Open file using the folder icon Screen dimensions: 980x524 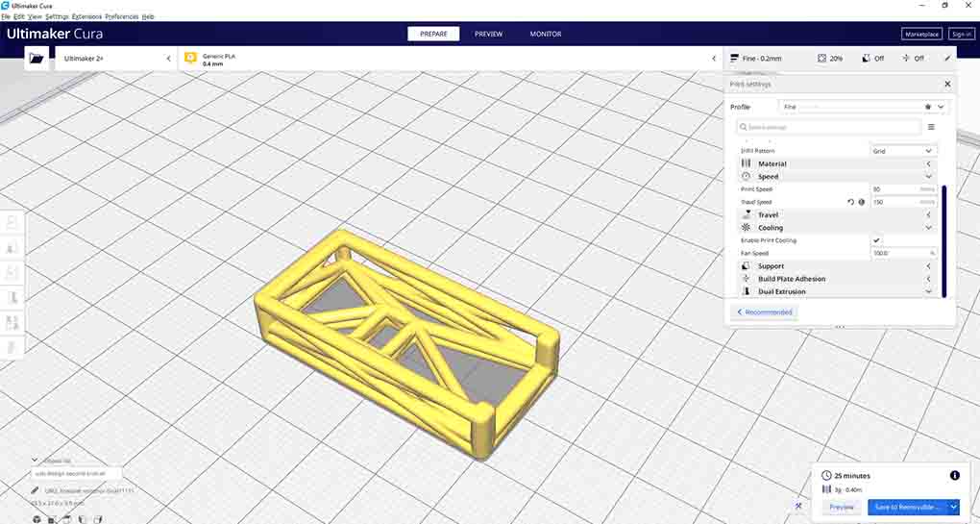pos(37,58)
